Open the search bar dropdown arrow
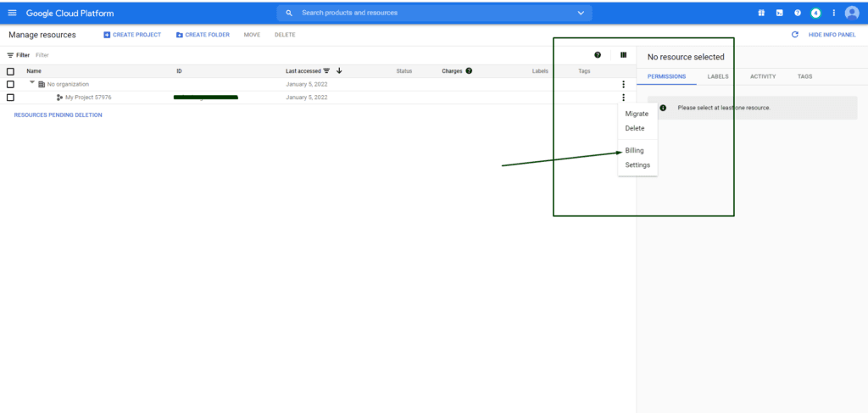Image resolution: width=868 pixels, height=413 pixels. coord(581,13)
